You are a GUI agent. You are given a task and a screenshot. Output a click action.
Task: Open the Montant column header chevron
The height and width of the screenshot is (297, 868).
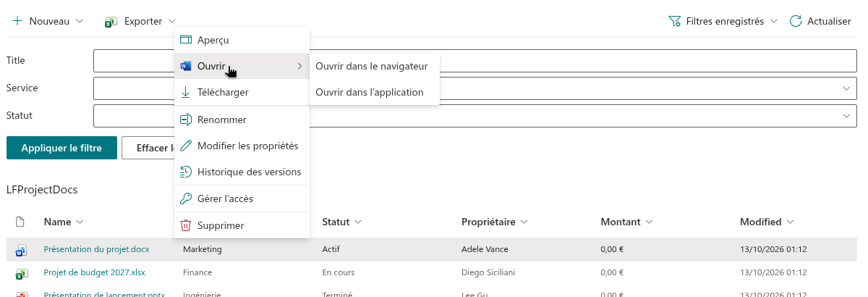point(649,222)
